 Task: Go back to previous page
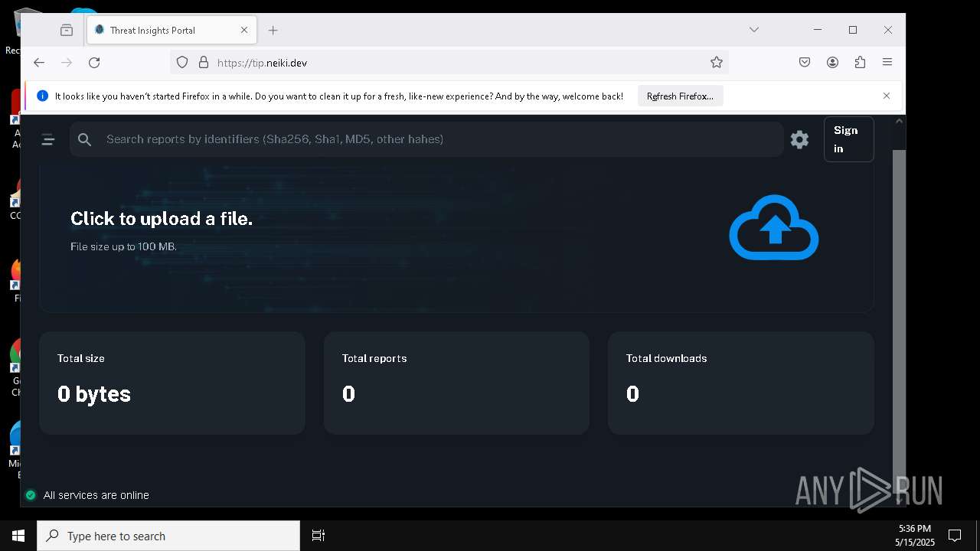39,63
